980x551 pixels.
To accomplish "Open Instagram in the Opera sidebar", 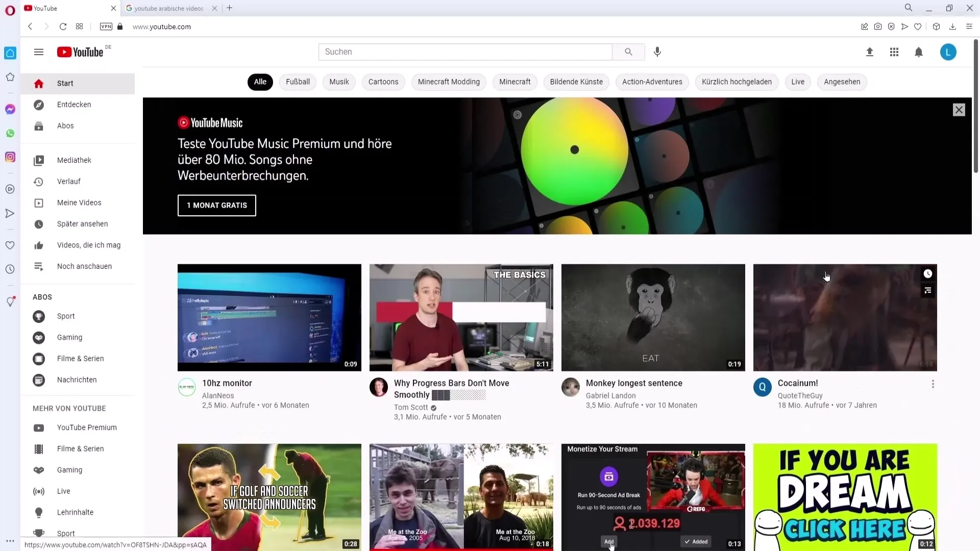I will pos(10,157).
